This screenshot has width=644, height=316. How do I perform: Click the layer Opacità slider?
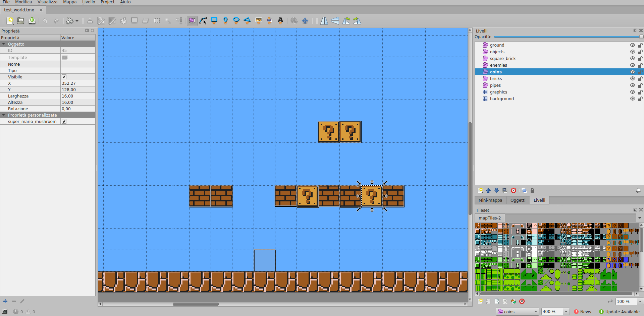569,37
